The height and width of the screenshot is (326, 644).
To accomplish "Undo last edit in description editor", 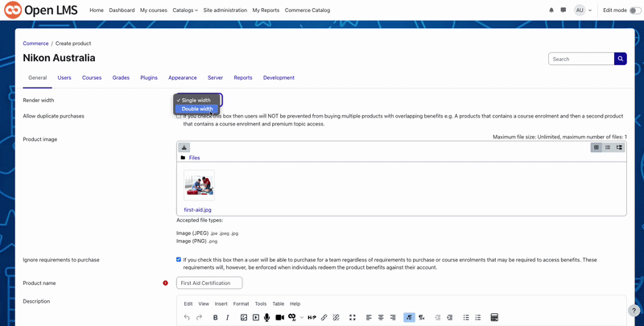I will click(x=187, y=317).
